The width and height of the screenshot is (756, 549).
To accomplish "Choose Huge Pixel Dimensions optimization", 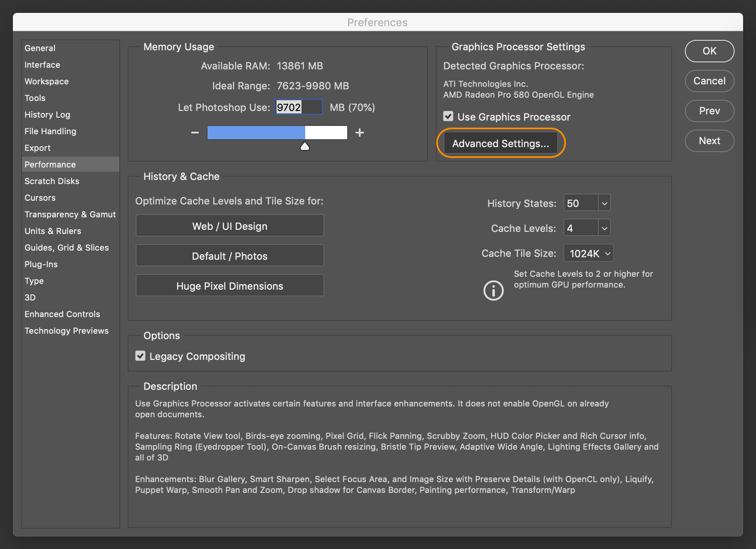I will click(230, 286).
